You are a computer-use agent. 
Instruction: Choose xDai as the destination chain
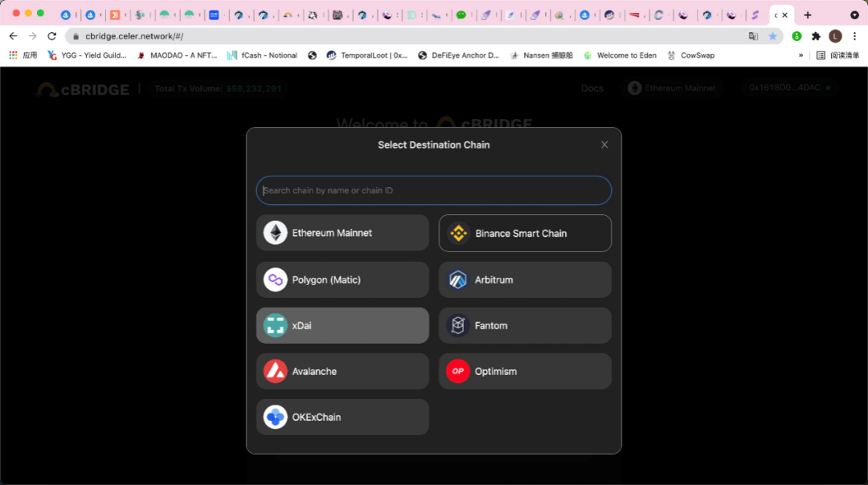[x=342, y=326]
